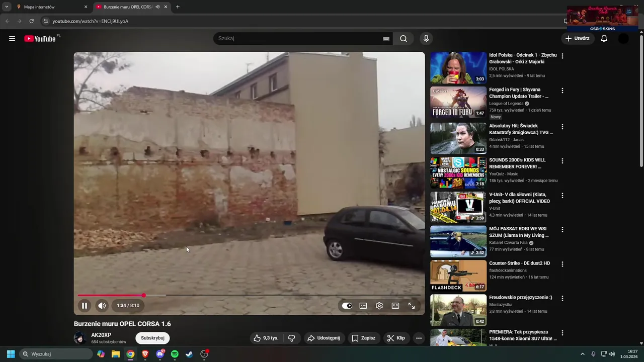This screenshot has height=362, width=644.
Task: Go back in browser history
Action: 7,21
